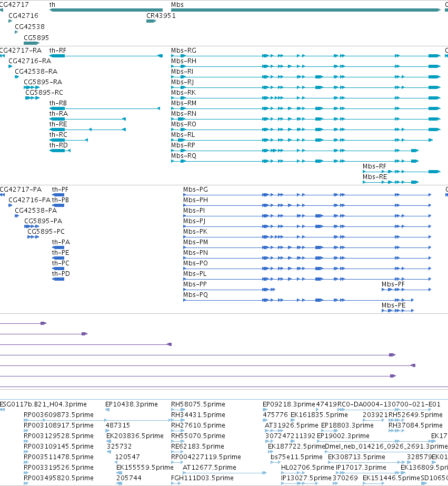Image resolution: width=448 pixels, height=486 pixels.
Task: Click transcript Mbs-RI label
Action: coord(182,72)
